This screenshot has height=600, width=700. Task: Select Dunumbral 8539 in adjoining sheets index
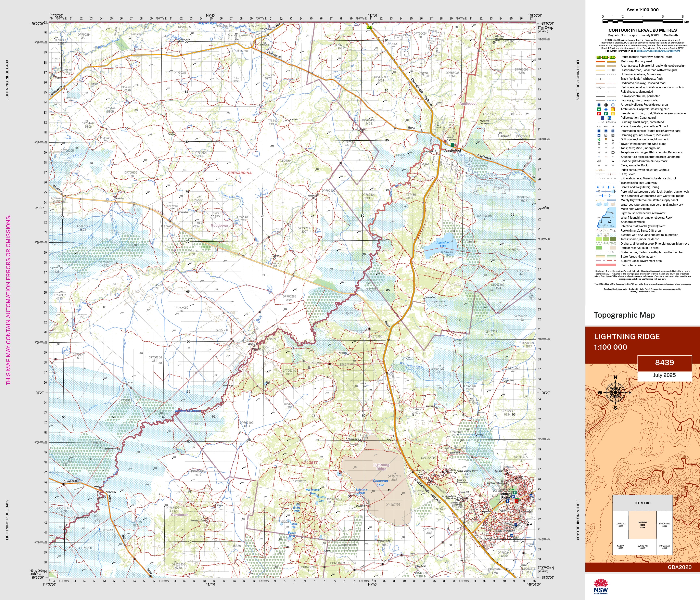[664, 525]
